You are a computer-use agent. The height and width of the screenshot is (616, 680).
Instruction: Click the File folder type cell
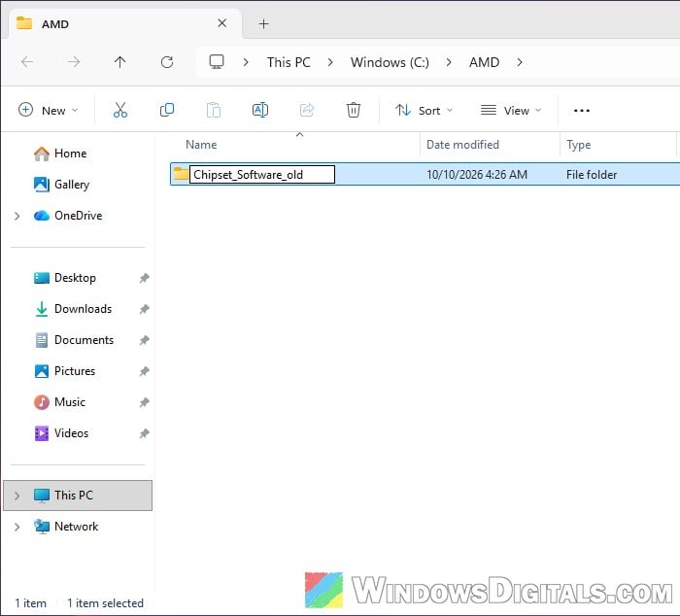(592, 174)
